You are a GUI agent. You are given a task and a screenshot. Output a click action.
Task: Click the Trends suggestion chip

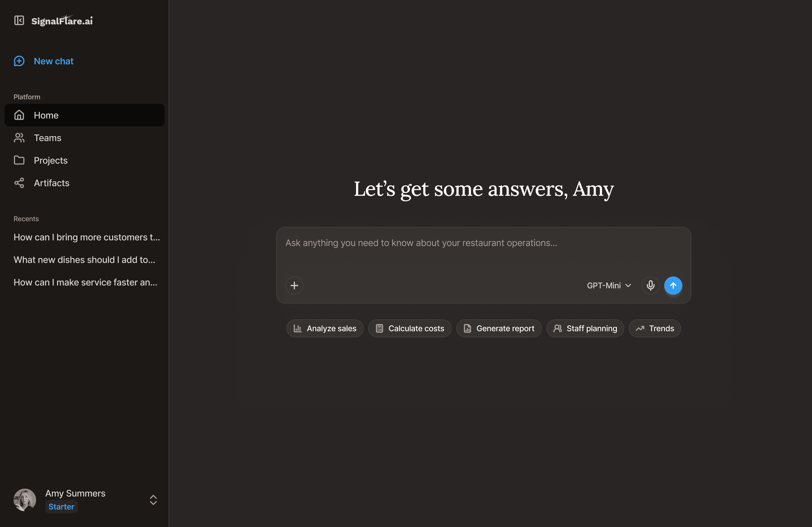coord(655,328)
